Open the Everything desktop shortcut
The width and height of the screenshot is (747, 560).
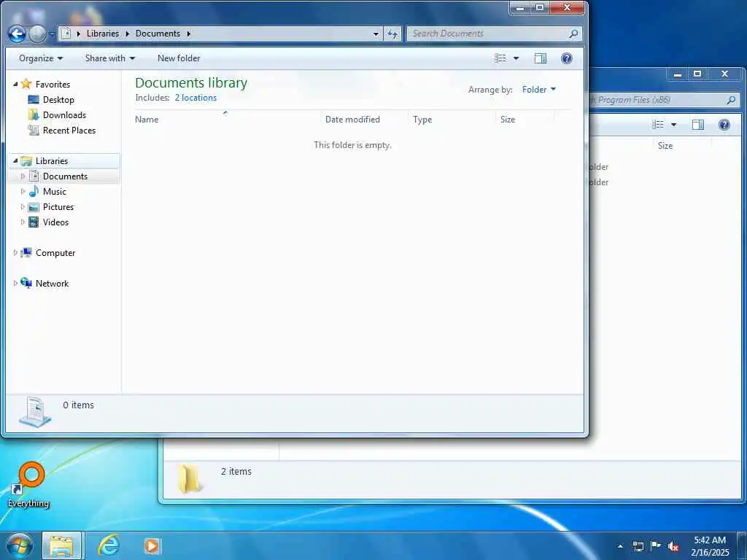tap(28, 485)
